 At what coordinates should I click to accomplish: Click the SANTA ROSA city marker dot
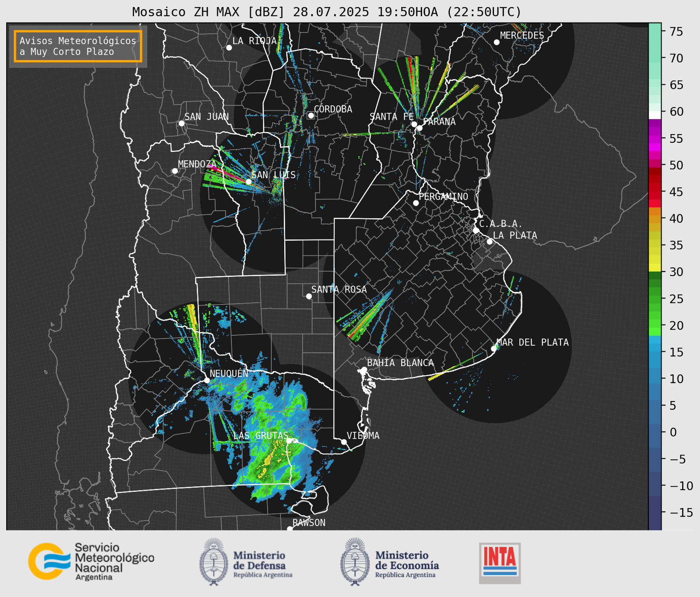pos(309,296)
